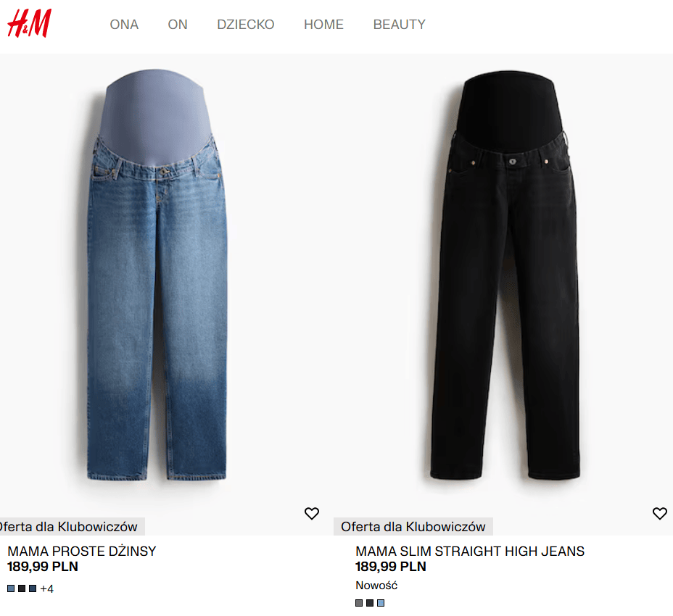Add MAMA SLIM STRAIGHT HIGH JEANS to favorites
673x616 pixels.
[660, 513]
